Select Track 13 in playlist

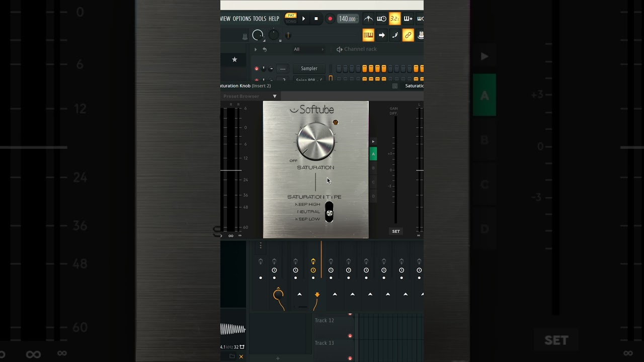(x=324, y=343)
